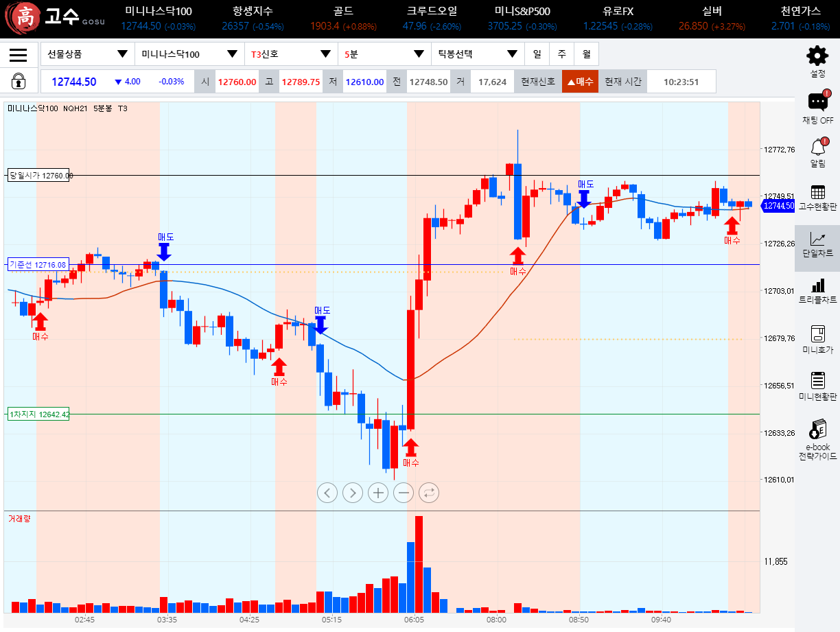This screenshot has height=632, width=840.
Task: Open 알림 notifications bell
Action: (817, 152)
